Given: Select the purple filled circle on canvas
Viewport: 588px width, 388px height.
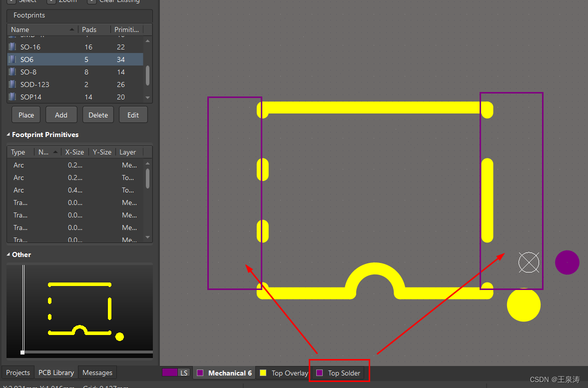Looking at the screenshot, I should click(567, 262).
